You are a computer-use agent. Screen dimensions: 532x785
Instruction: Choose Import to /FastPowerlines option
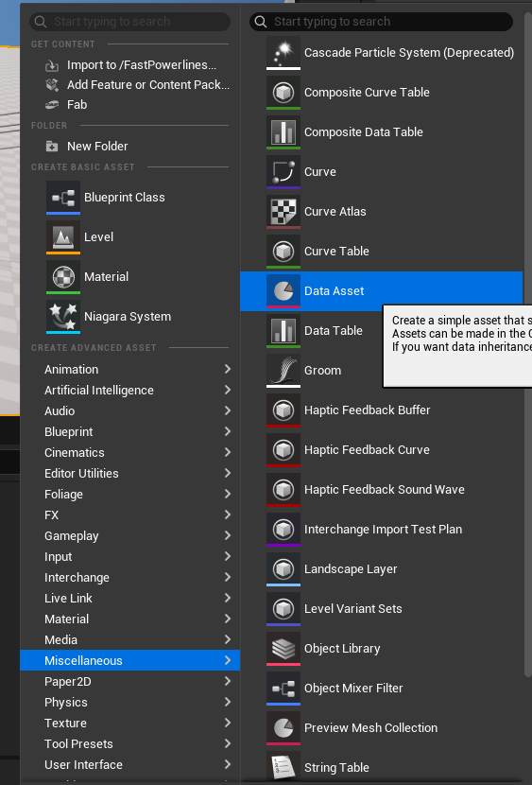coord(130,65)
